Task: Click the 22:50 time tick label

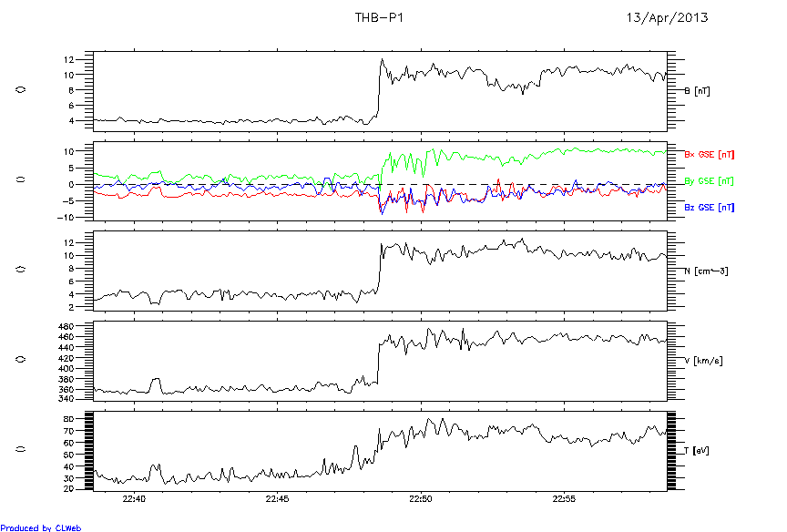Action: pos(421,499)
